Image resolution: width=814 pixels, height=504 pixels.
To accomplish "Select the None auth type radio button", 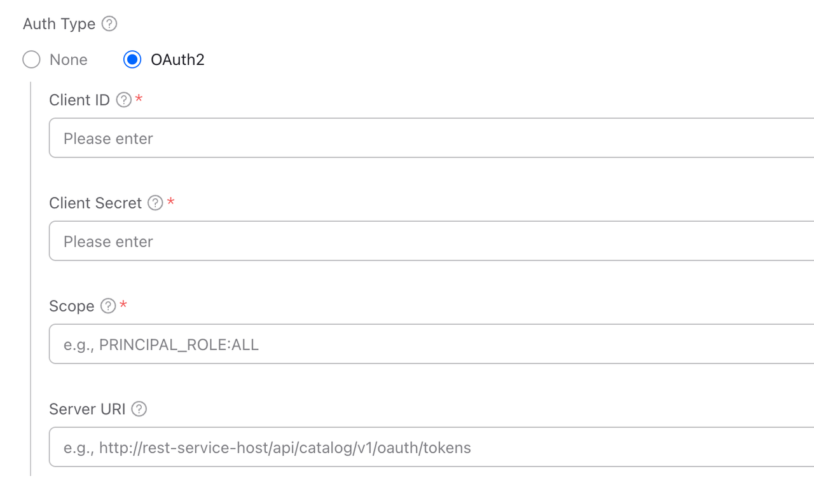I will 31,60.
